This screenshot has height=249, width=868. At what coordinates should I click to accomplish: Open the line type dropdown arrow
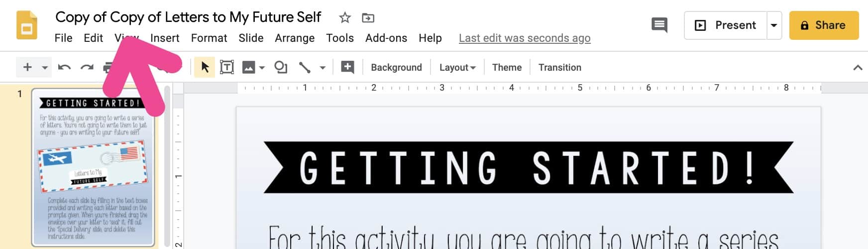[x=323, y=67]
